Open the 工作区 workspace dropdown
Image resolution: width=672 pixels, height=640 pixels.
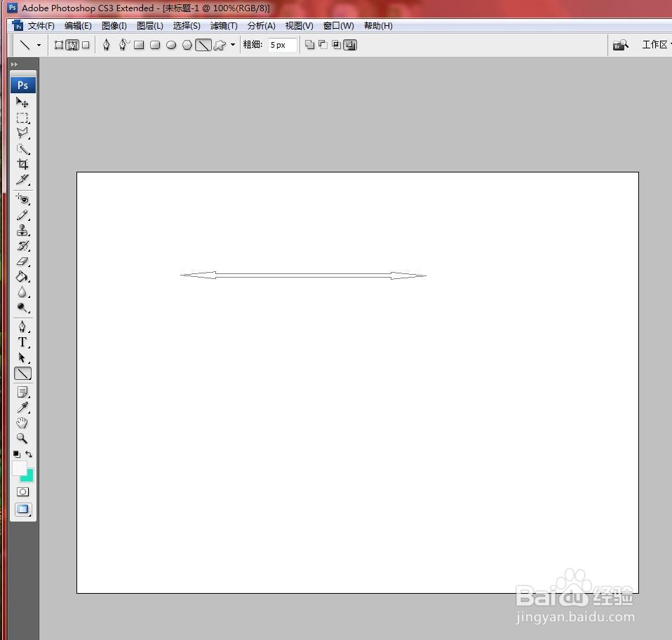[656, 45]
